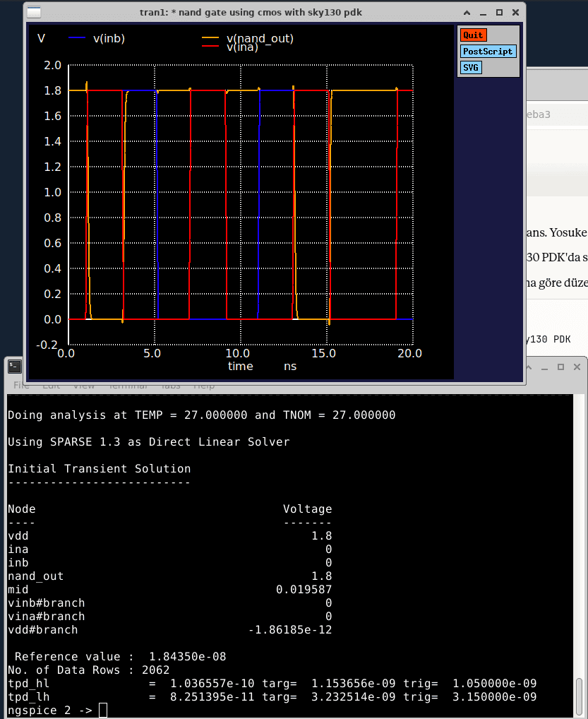This screenshot has width=588, height=719.
Task: Click the blue v(inb) legend color swatch
Action: click(76, 38)
